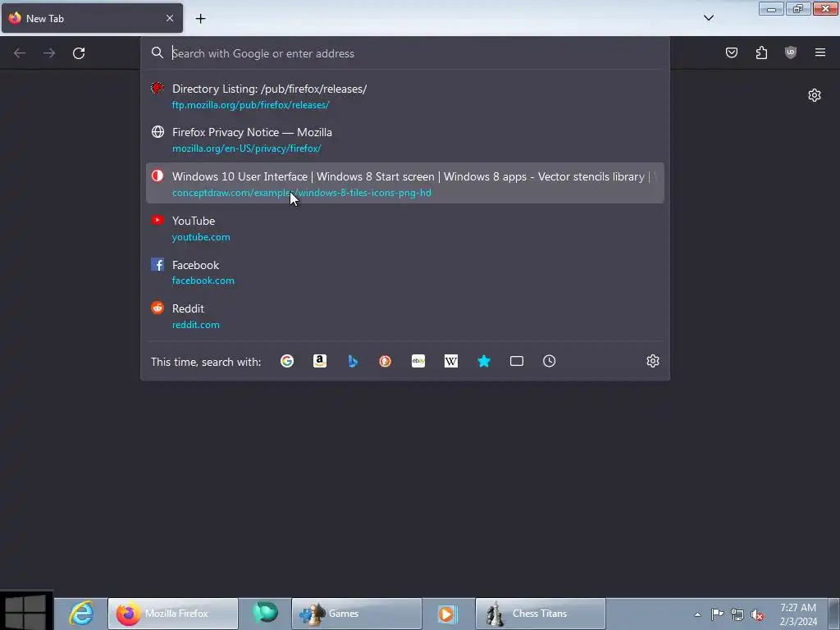Switch to Mozilla Firefox taskbar button
Viewport: 840px width, 630px height.
point(173,614)
